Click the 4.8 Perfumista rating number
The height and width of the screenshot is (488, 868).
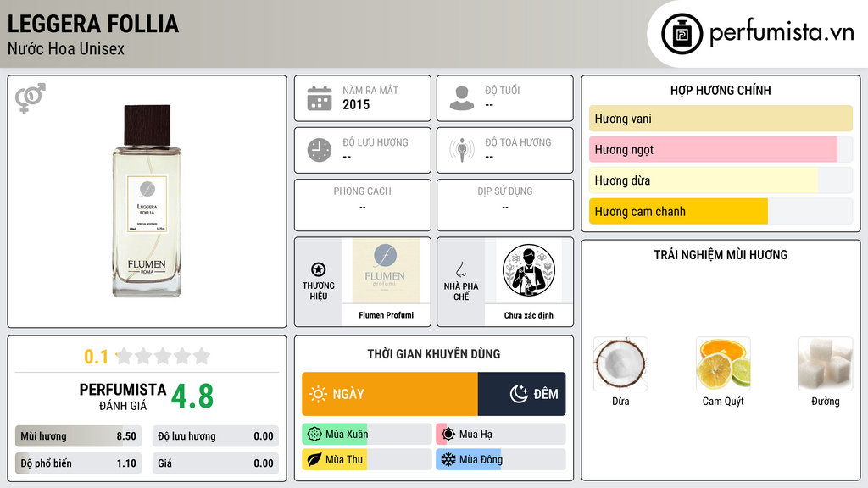tap(192, 396)
